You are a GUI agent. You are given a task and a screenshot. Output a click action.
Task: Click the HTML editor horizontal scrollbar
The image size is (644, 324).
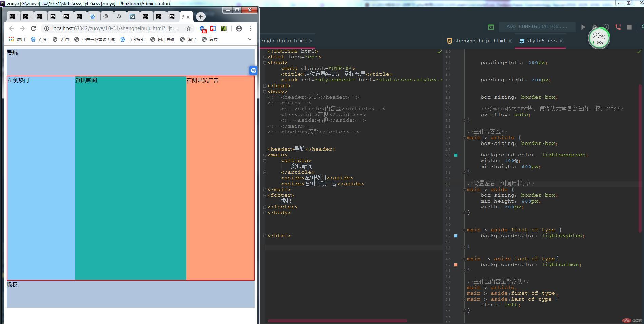[337, 321]
